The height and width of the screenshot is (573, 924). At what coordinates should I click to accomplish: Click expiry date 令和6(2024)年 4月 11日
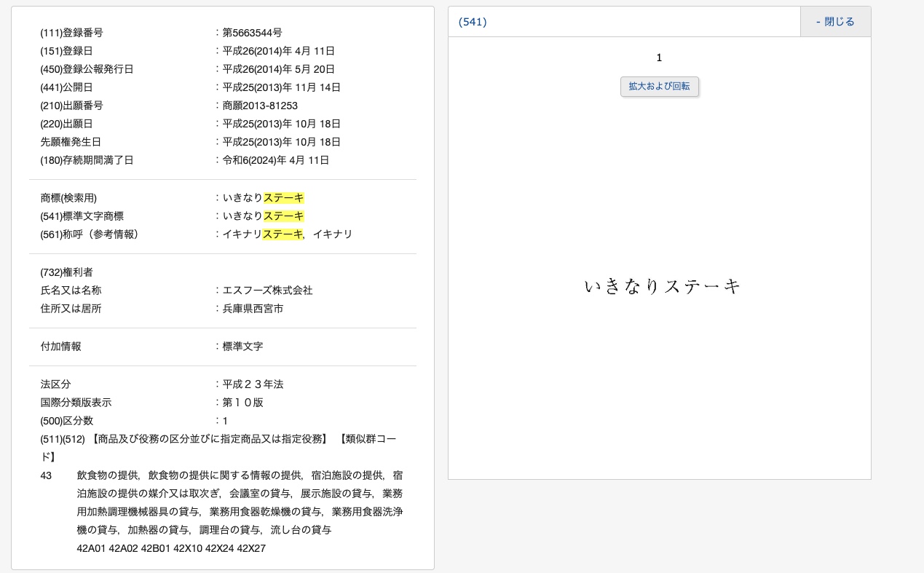click(275, 160)
